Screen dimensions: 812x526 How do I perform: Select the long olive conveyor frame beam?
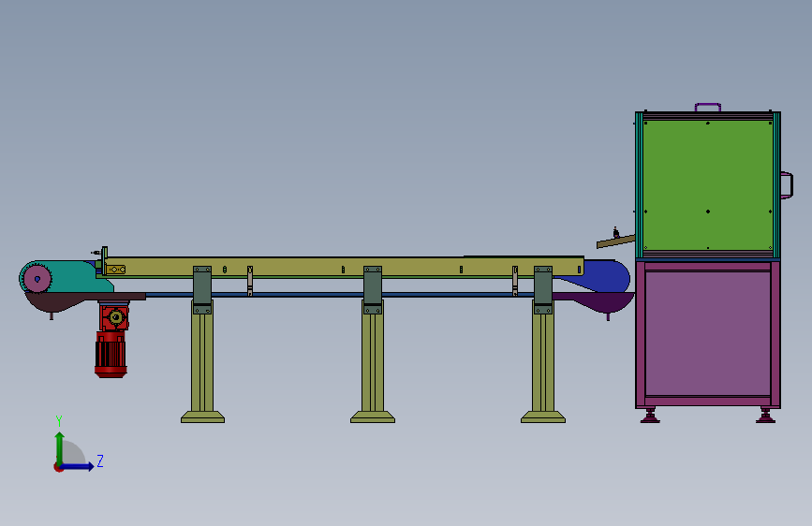[x=344, y=267]
